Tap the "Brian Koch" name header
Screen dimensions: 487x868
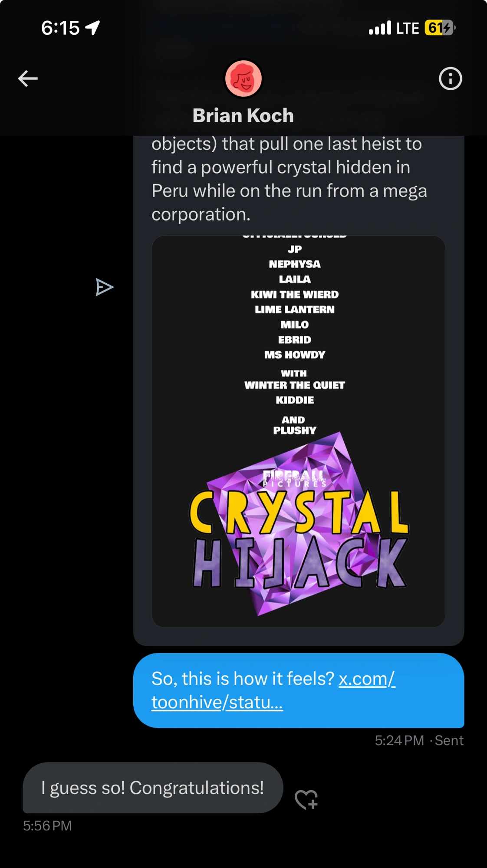(x=243, y=115)
